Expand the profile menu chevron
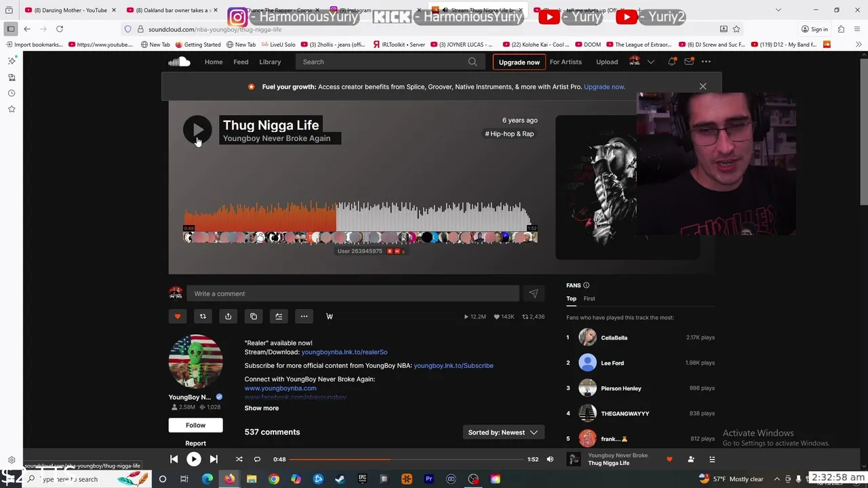This screenshot has height=488, width=868. (651, 62)
